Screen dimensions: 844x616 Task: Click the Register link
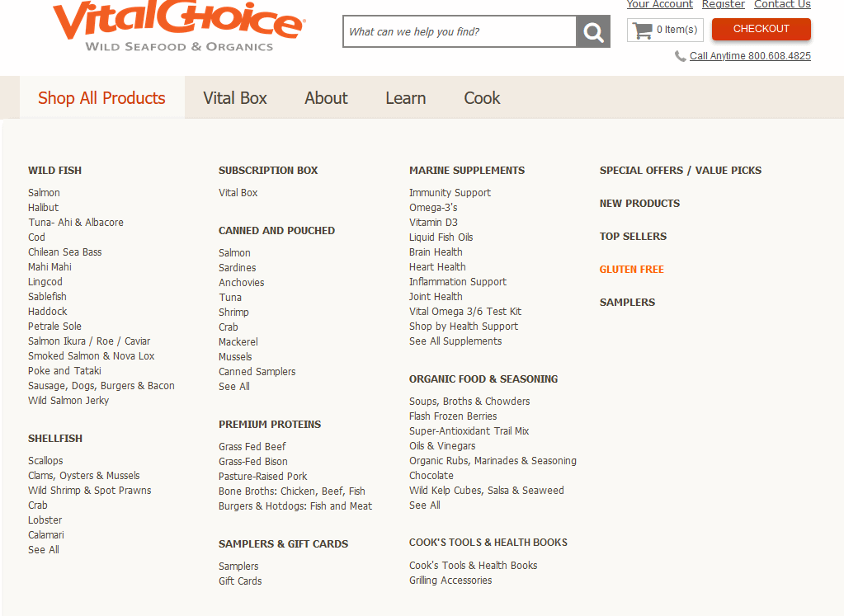point(723,5)
